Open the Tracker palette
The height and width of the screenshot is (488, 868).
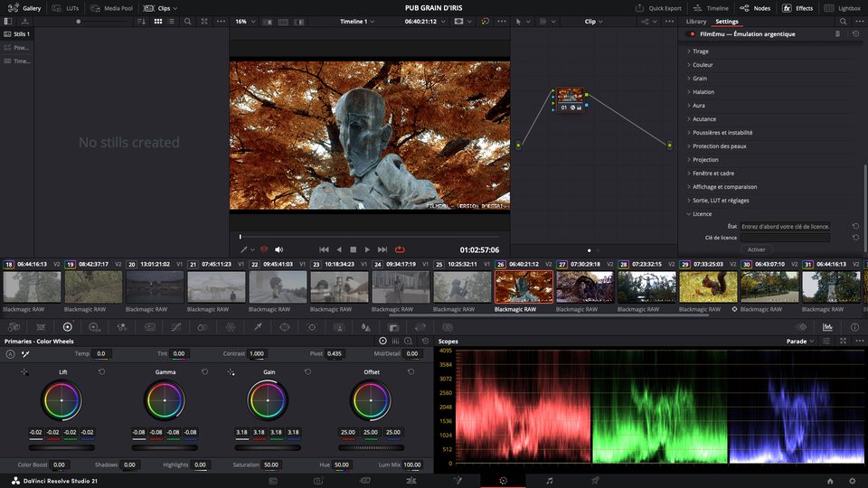312,327
